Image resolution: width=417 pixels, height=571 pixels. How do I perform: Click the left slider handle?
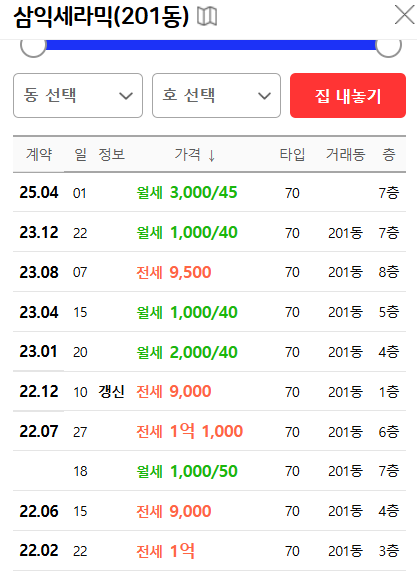(33, 46)
